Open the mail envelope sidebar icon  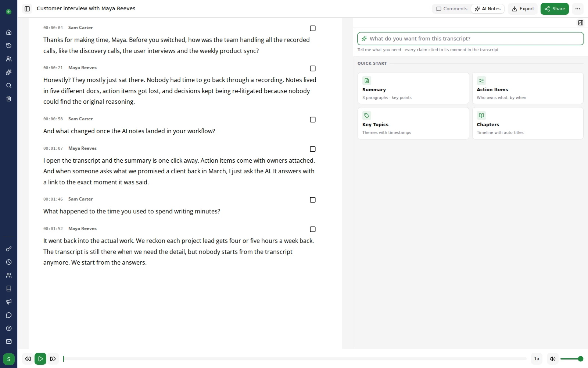click(x=9, y=342)
